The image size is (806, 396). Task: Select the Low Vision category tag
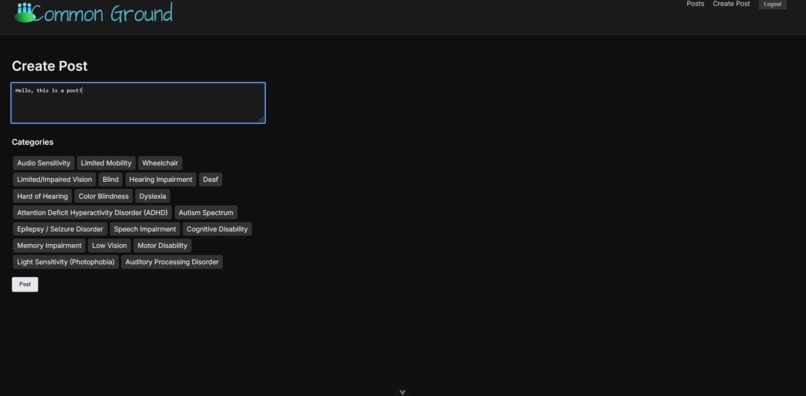pyautogui.click(x=109, y=245)
